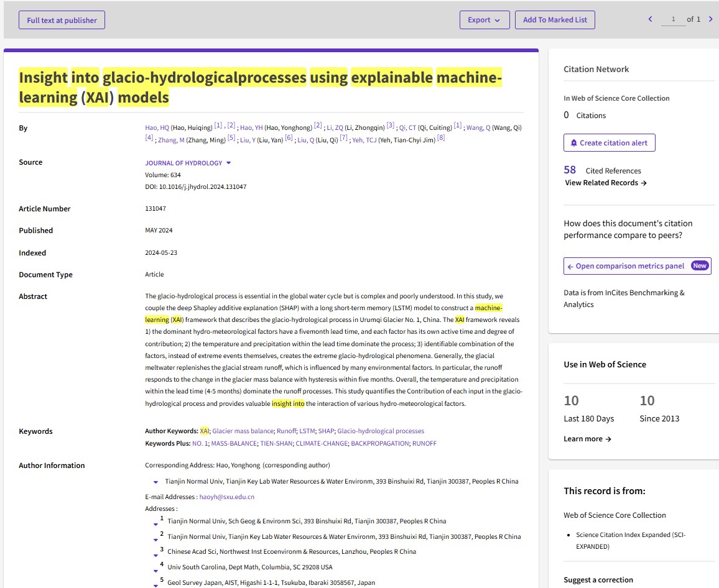Open author Liu, Y profile
Viewport: 719px width, 588px height.
pos(248,140)
